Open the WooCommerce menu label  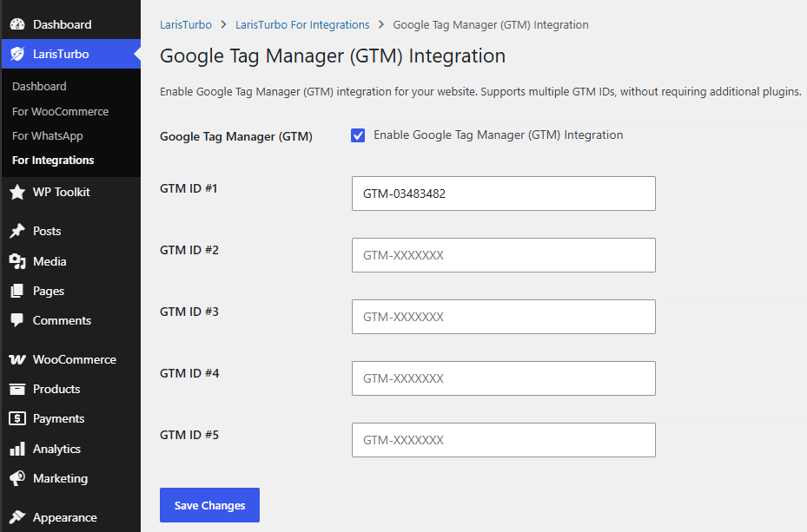[75, 359]
